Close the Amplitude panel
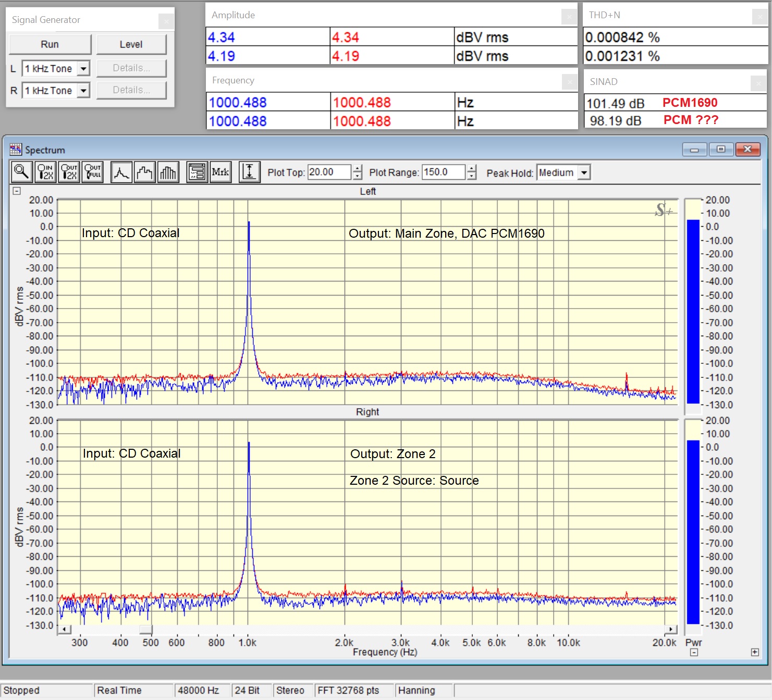 (x=569, y=17)
